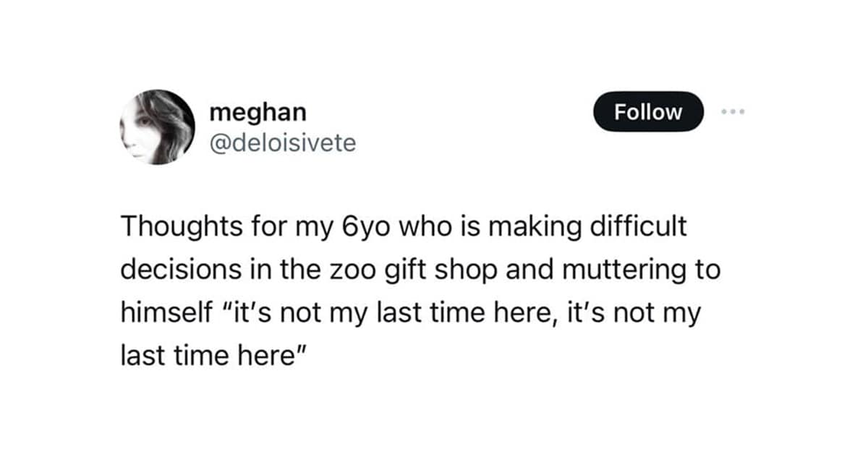Open the display name "meghan" profile link
This screenshot has height=454, width=868.
pyautogui.click(x=258, y=112)
